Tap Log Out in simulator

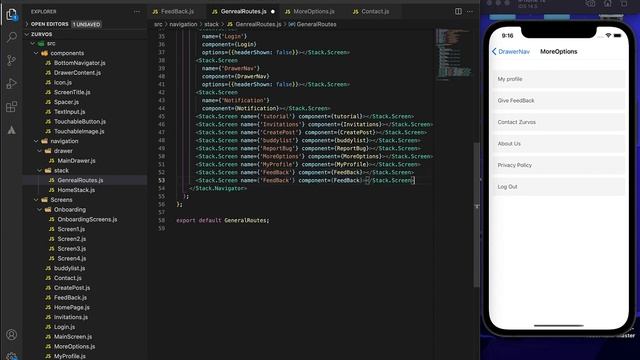(559, 187)
